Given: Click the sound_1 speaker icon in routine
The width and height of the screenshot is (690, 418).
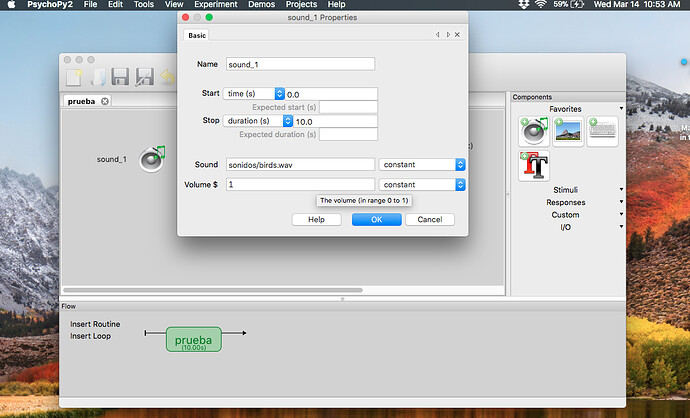Looking at the screenshot, I should click(152, 159).
